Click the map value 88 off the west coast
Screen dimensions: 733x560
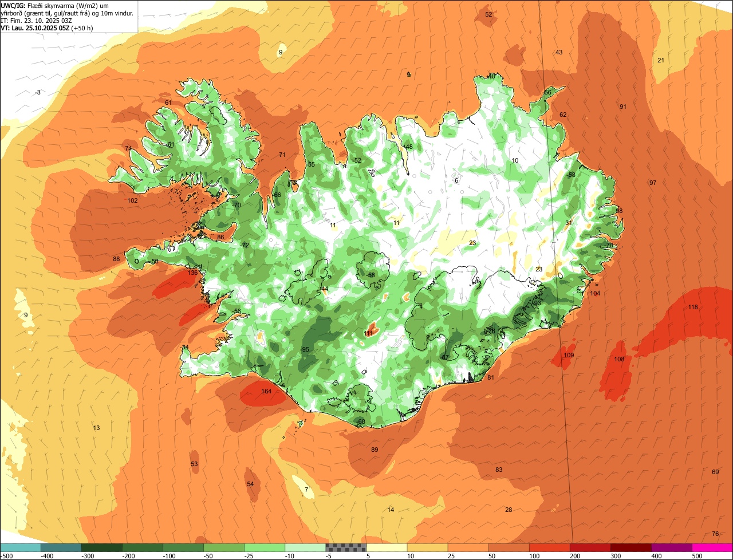(x=116, y=259)
